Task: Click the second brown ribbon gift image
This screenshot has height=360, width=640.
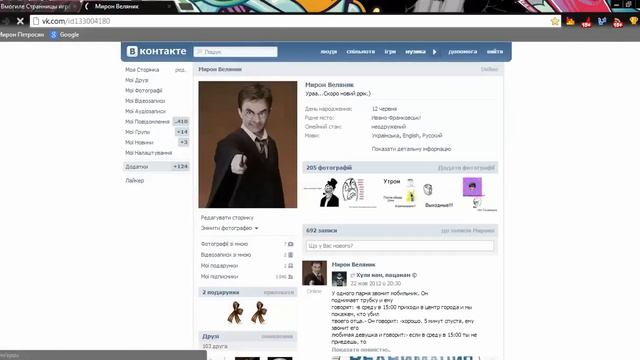Action: point(259,313)
